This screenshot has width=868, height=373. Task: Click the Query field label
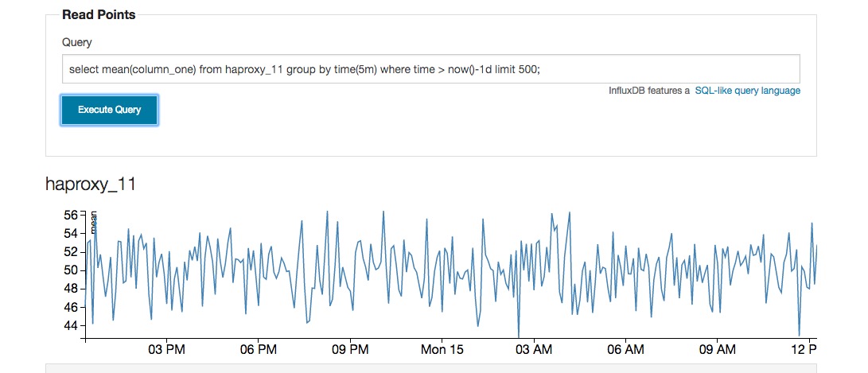tap(76, 42)
